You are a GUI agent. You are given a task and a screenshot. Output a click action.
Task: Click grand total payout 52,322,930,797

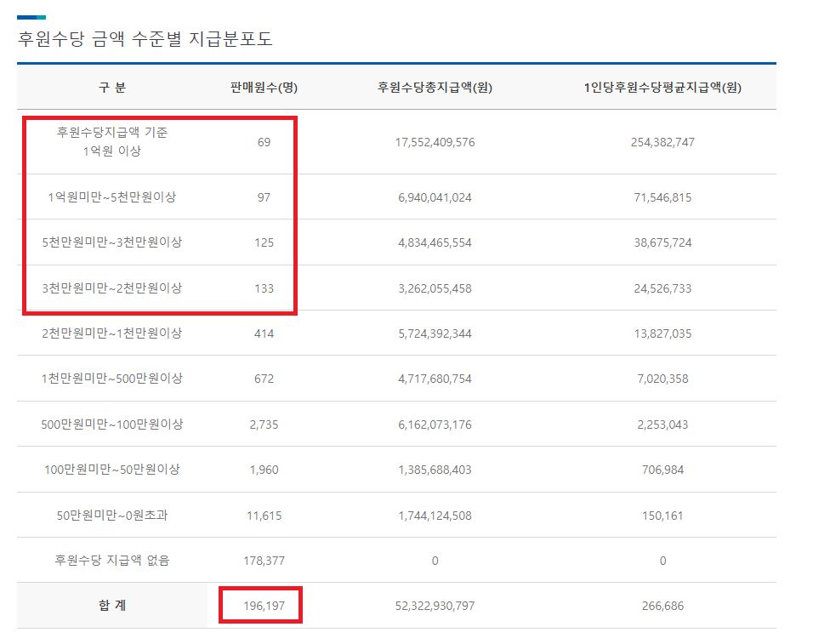[x=435, y=606]
